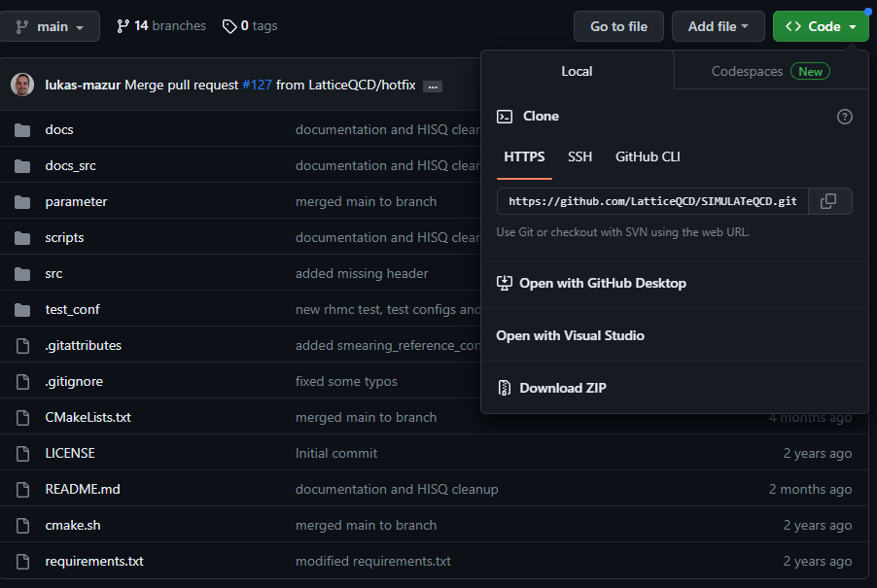Click the .gitignore file icon
The image size is (877, 588).
[23, 382]
